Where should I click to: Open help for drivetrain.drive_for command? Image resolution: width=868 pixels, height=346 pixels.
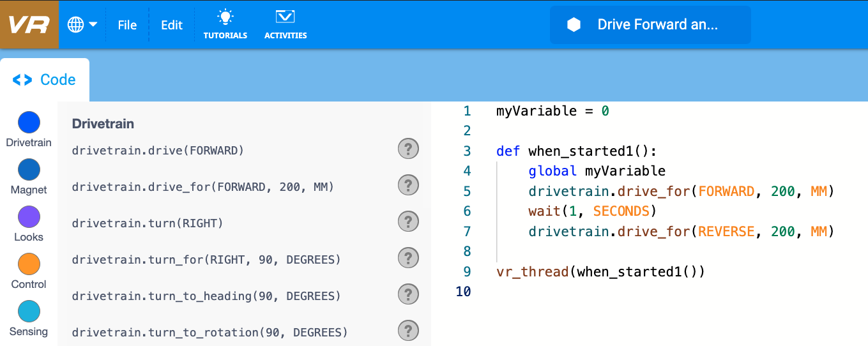pos(408,186)
